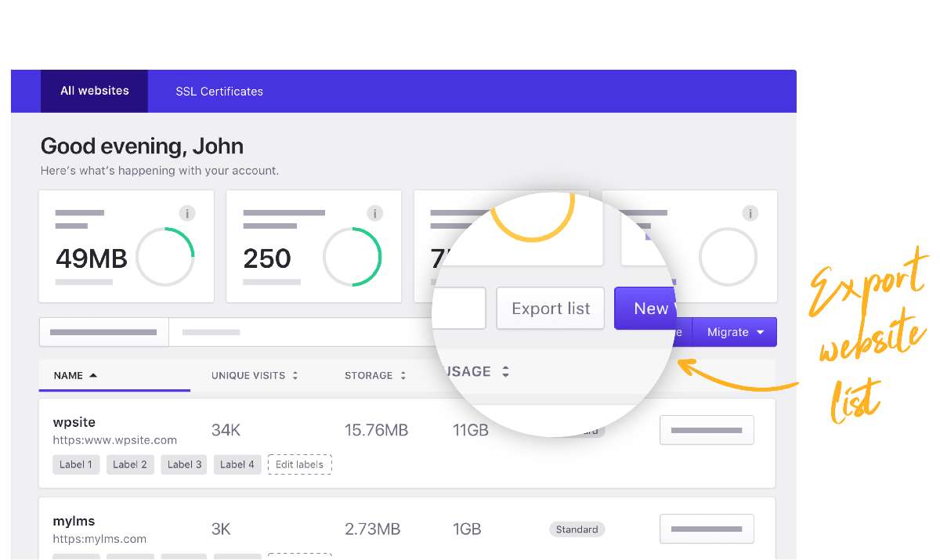Click the 49MB value on the first card
This screenshot has width=940, height=560.
pyautogui.click(x=92, y=258)
